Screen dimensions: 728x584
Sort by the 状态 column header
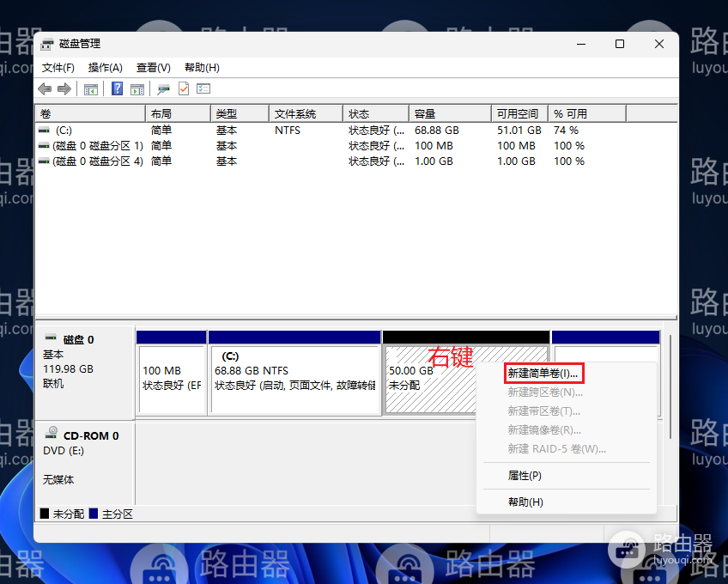click(x=376, y=114)
